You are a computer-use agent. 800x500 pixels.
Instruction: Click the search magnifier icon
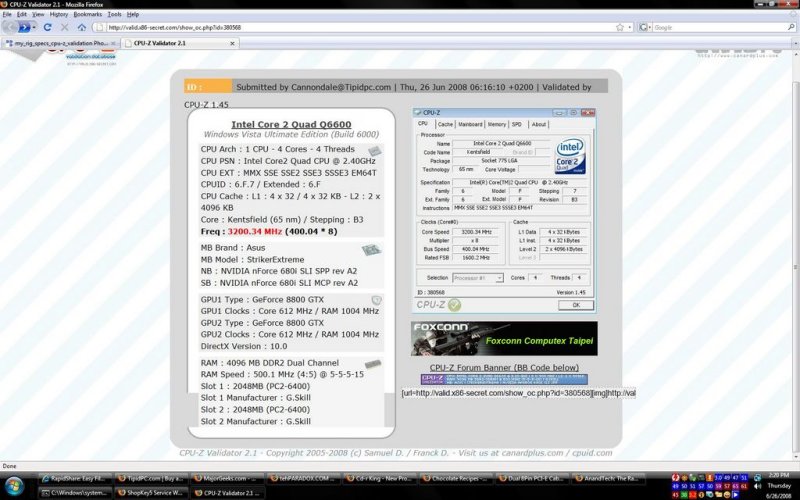pos(791,28)
